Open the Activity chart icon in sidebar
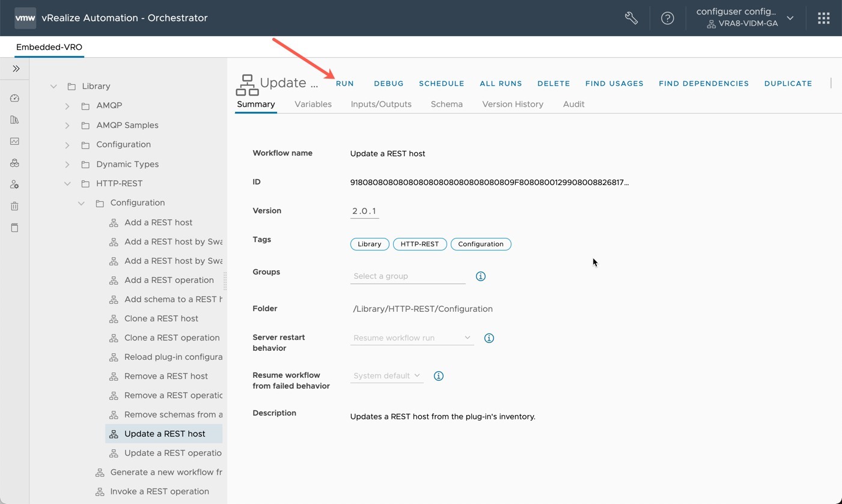 click(15, 141)
